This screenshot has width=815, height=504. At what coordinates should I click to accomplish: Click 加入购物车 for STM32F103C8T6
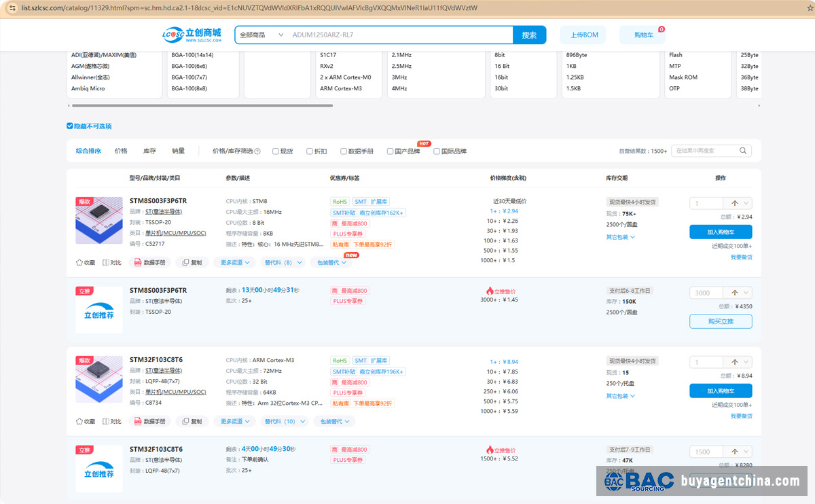tap(721, 391)
